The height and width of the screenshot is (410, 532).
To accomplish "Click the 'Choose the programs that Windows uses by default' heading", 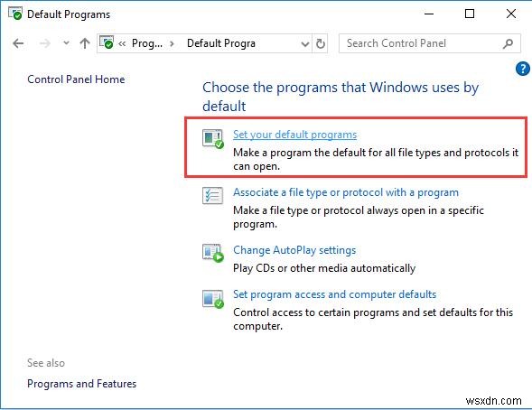I will [x=341, y=97].
